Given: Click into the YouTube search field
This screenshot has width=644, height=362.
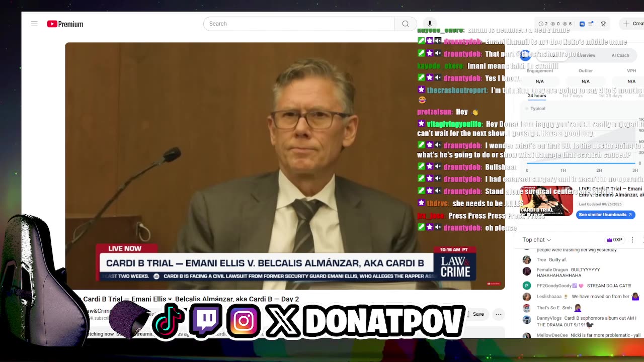Looking at the screenshot, I should point(299,24).
